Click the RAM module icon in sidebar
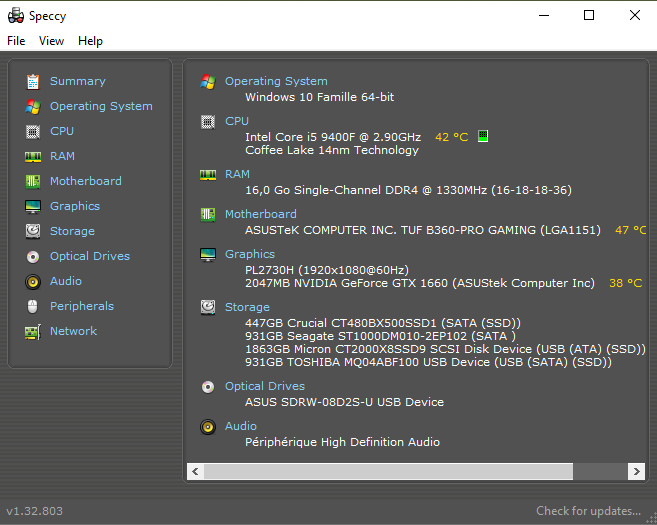Viewport: 657px width, 525px height. click(x=33, y=156)
